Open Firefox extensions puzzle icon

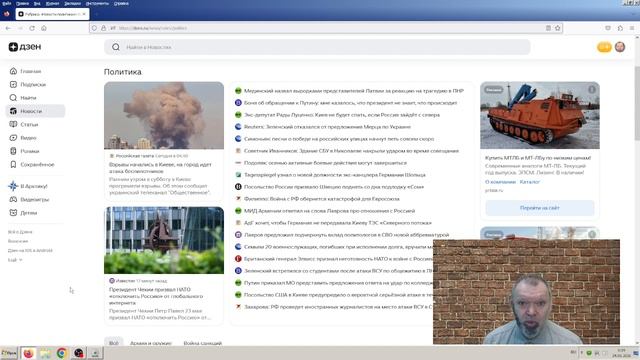[x=620, y=28]
